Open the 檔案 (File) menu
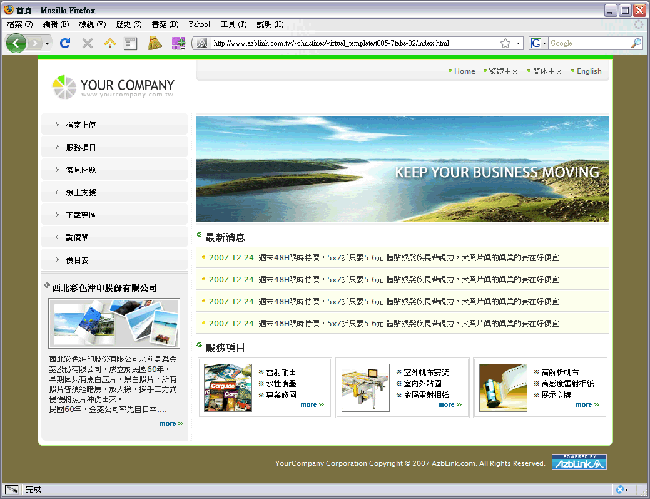This screenshot has height=499, width=650. [x=20, y=23]
